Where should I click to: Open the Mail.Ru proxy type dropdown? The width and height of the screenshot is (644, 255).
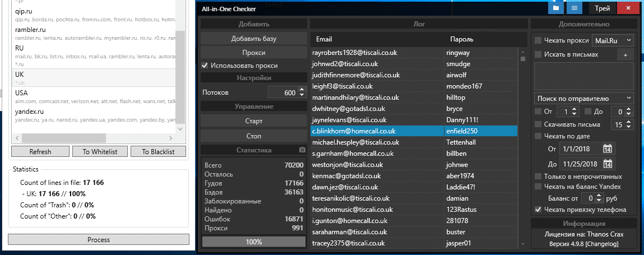pyautogui.click(x=613, y=40)
